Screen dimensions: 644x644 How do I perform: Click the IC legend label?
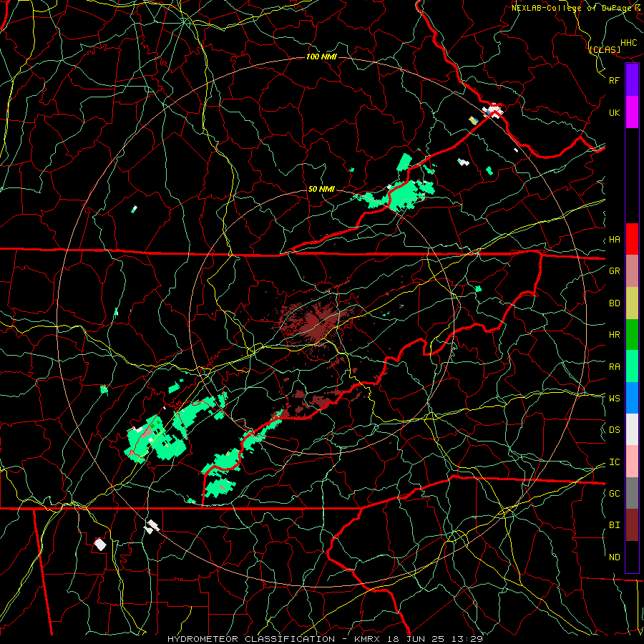614,462
